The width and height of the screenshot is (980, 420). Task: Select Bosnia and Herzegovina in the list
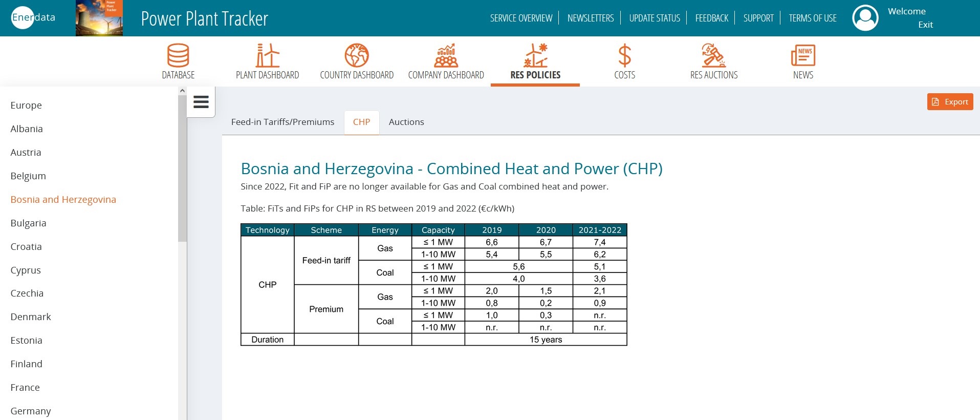[63, 200]
